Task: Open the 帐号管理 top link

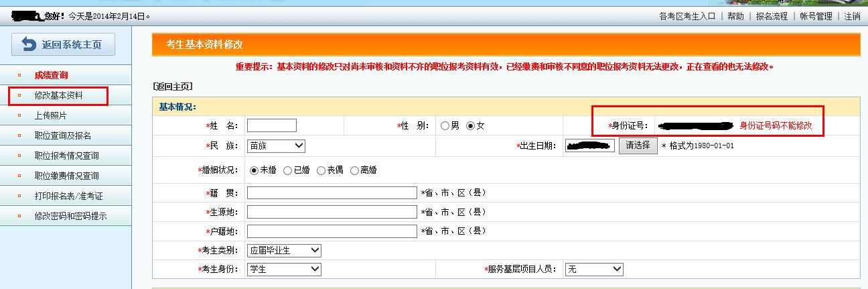Action: (x=816, y=16)
